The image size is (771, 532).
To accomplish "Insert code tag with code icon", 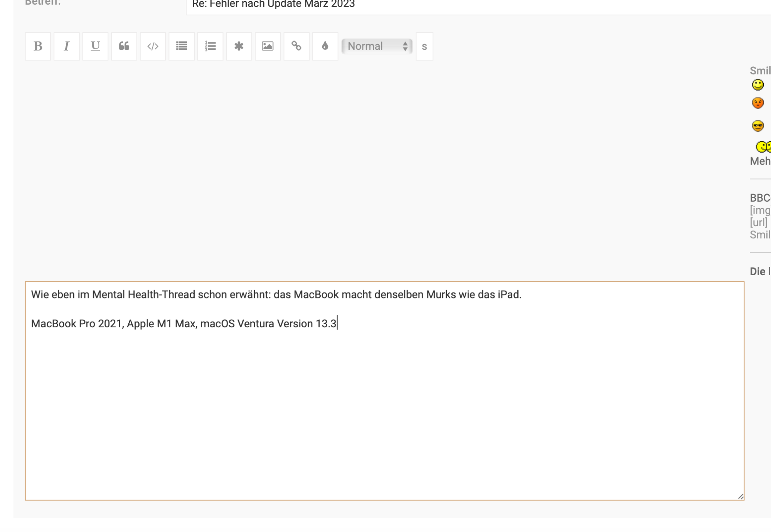I will tap(153, 46).
